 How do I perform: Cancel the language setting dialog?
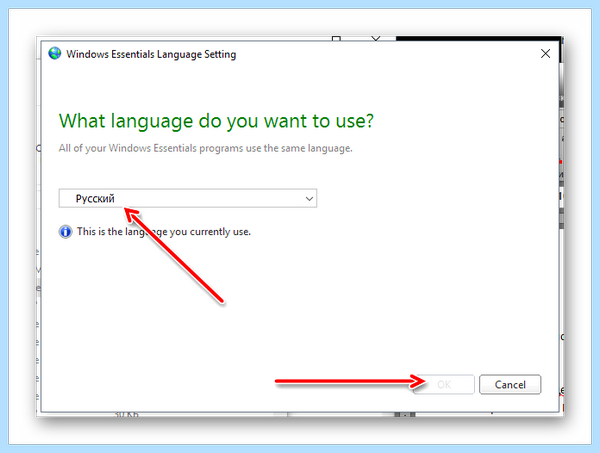510,384
